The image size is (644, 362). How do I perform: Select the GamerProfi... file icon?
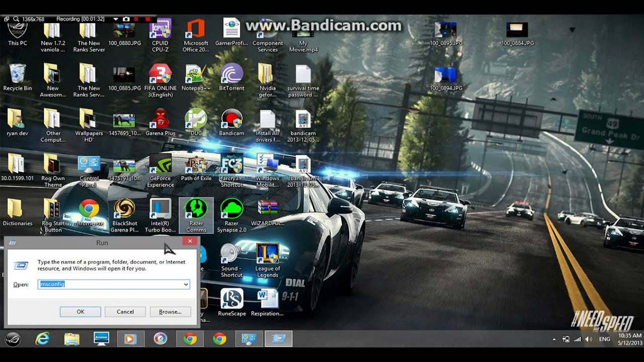click(x=231, y=33)
